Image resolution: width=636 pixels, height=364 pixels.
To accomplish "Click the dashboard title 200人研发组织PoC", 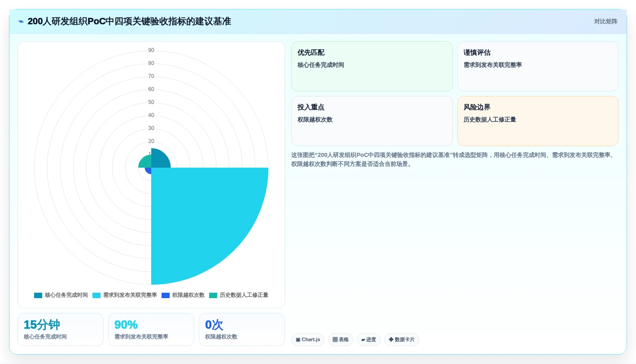I will [x=129, y=22].
